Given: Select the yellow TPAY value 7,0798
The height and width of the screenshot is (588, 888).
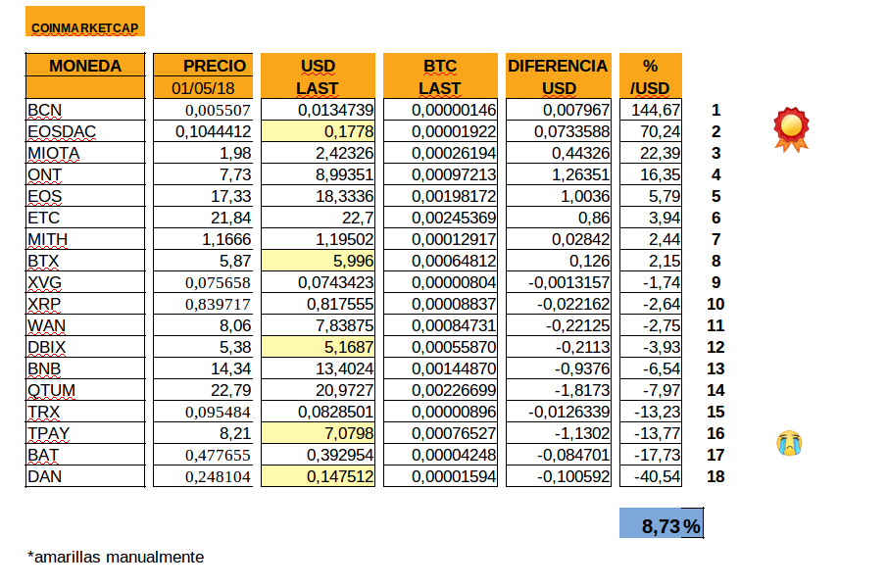Looking at the screenshot, I should pos(318,433).
